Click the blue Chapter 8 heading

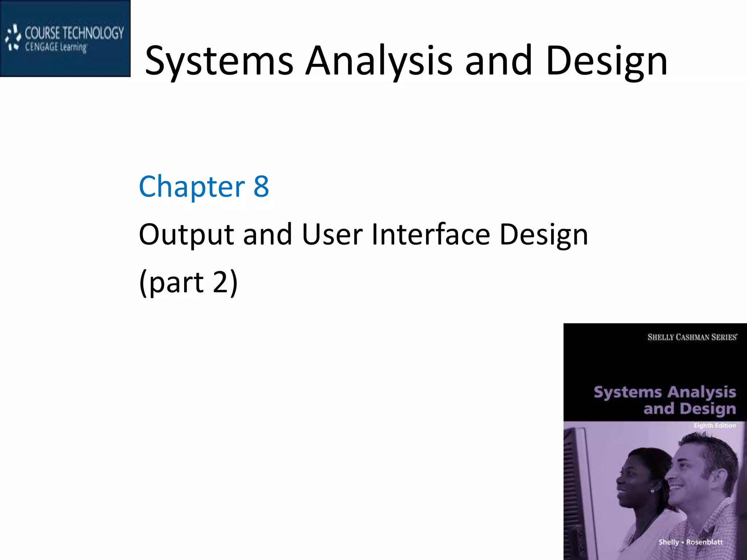(204, 187)
